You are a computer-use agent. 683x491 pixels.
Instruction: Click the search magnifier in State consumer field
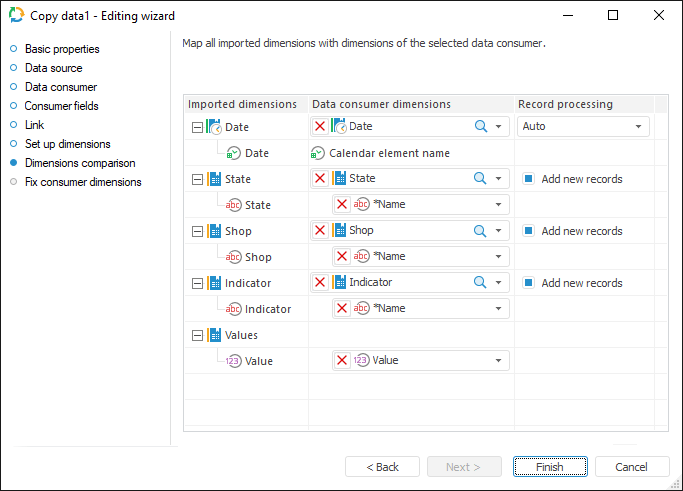480,179
